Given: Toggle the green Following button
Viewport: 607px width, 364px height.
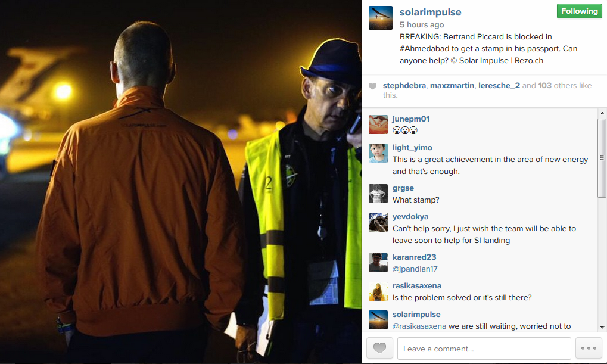Looking at the screenshot, I should (579, 11).
